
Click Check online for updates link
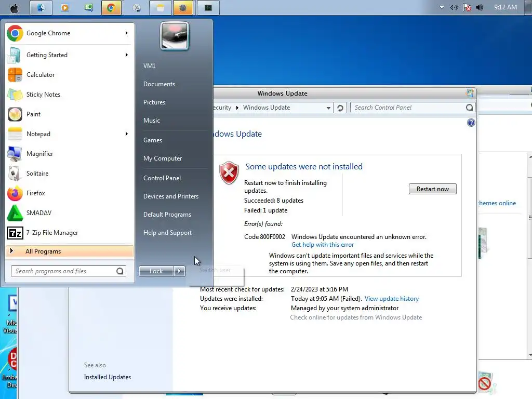(x=356, y=317)
